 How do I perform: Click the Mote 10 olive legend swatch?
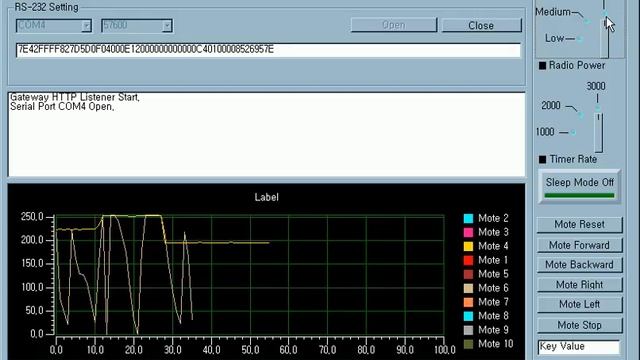(x=468, y=344)
